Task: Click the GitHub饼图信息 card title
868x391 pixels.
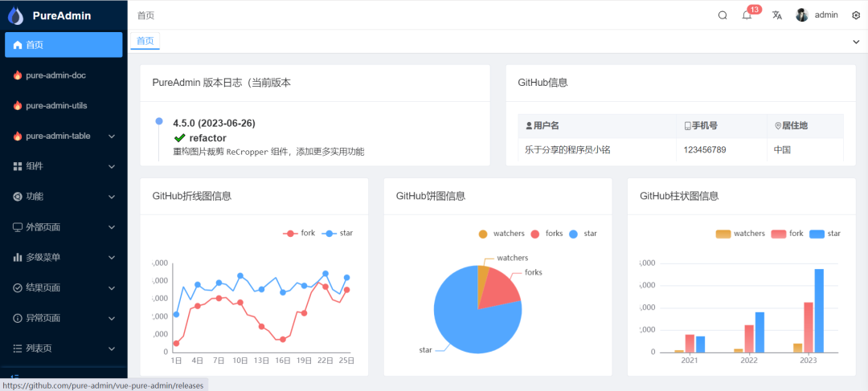Action: pyautogui.click(x=431, y=196)
